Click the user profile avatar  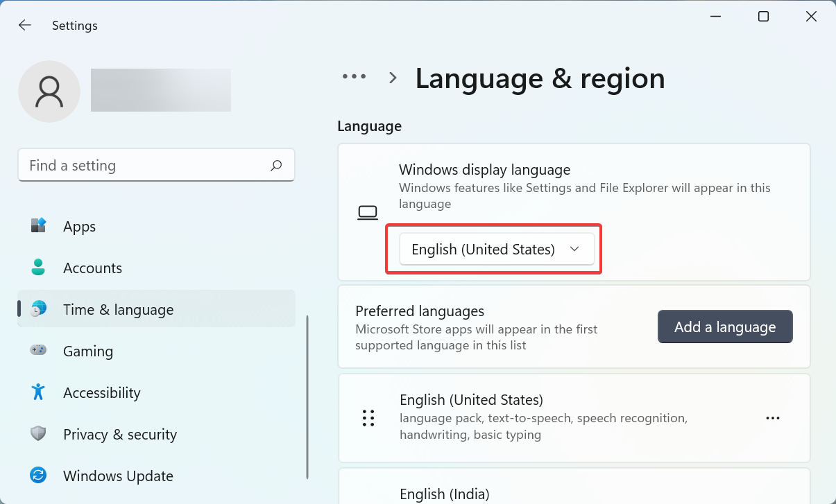click(49, 91)
